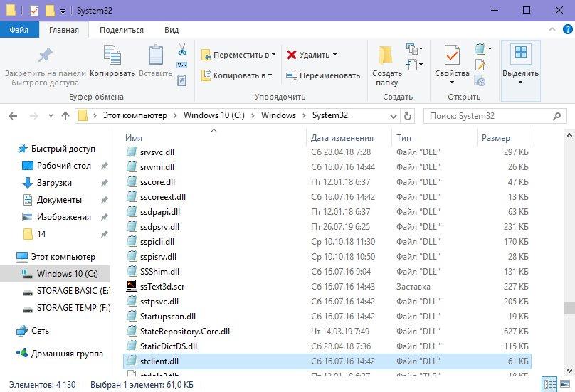Click Windows 10 (C:) in the address path
This screenshot has height=392, width=575.
213,115
